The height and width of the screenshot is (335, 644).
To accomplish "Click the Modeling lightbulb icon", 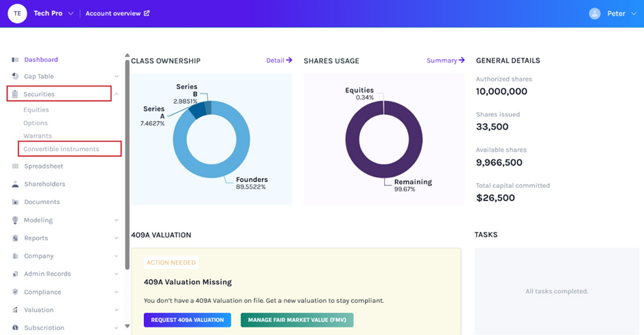I will click(15, 220).
